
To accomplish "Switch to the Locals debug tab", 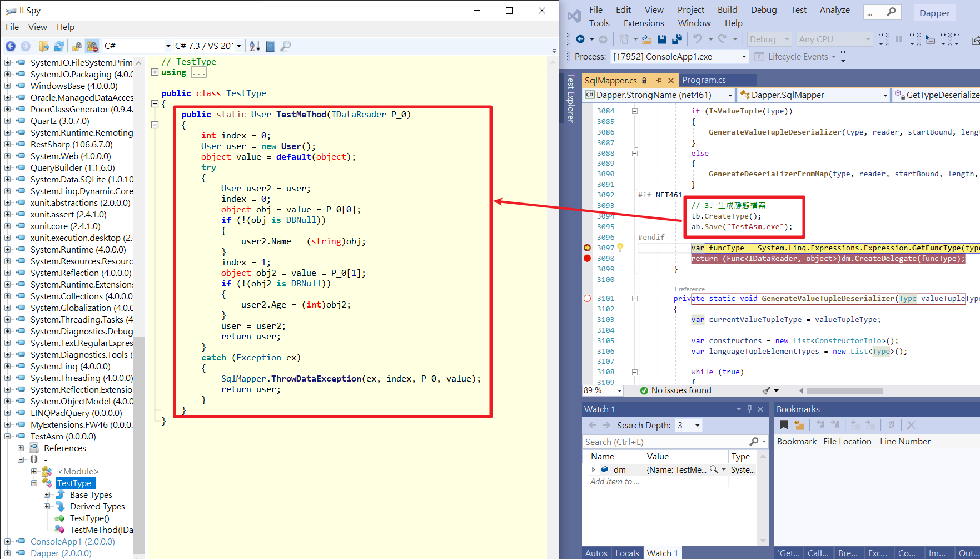I will click(627, 553).
